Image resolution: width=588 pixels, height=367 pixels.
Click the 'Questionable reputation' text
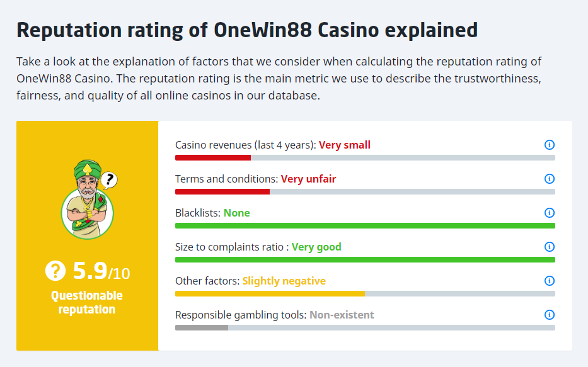click(87, 302)
